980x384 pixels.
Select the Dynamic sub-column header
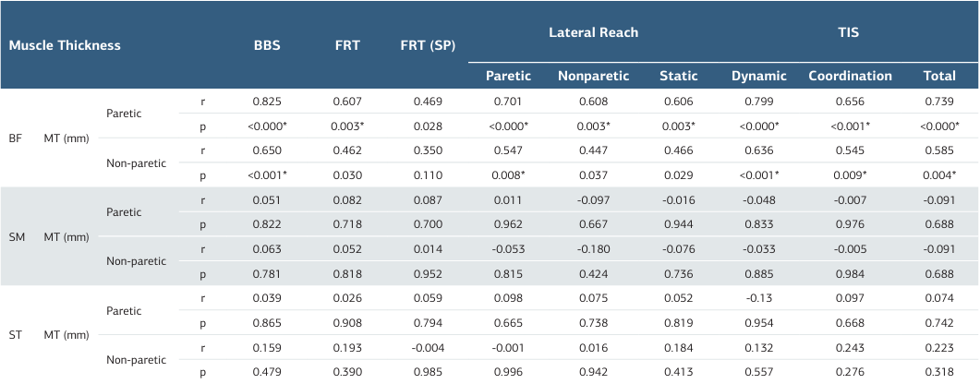[x=758, y=76]
